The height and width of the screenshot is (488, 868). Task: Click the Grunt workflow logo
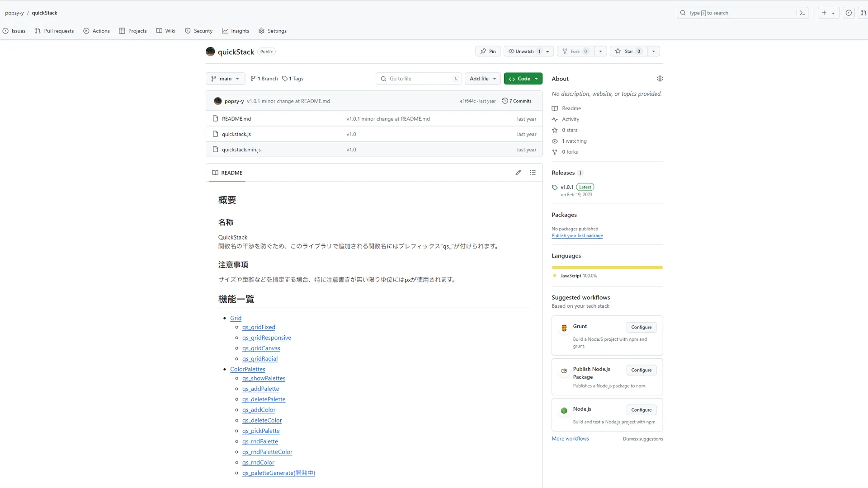[564, 328]
